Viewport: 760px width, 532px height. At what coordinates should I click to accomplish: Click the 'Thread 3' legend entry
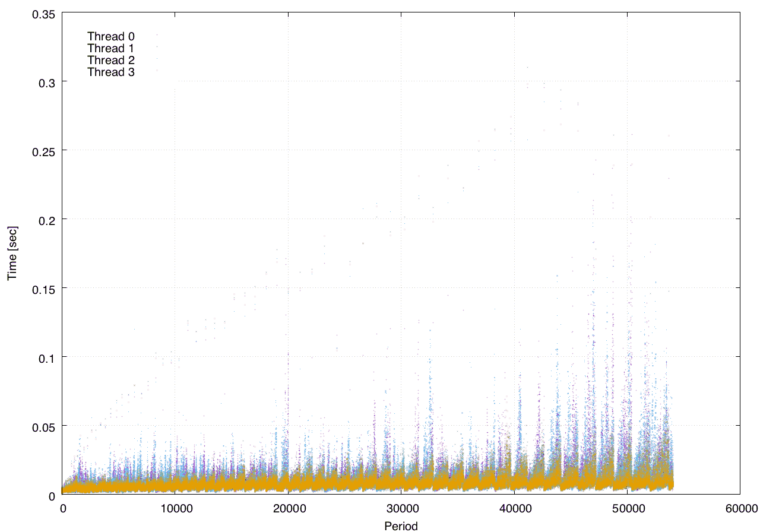pyautogui.click(x=110, y=72)
